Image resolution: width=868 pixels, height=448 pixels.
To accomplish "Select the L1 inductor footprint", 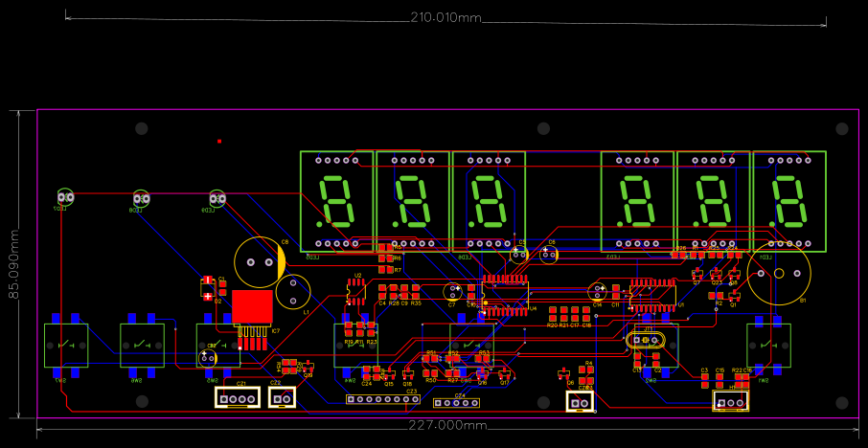I will (293, 291).
